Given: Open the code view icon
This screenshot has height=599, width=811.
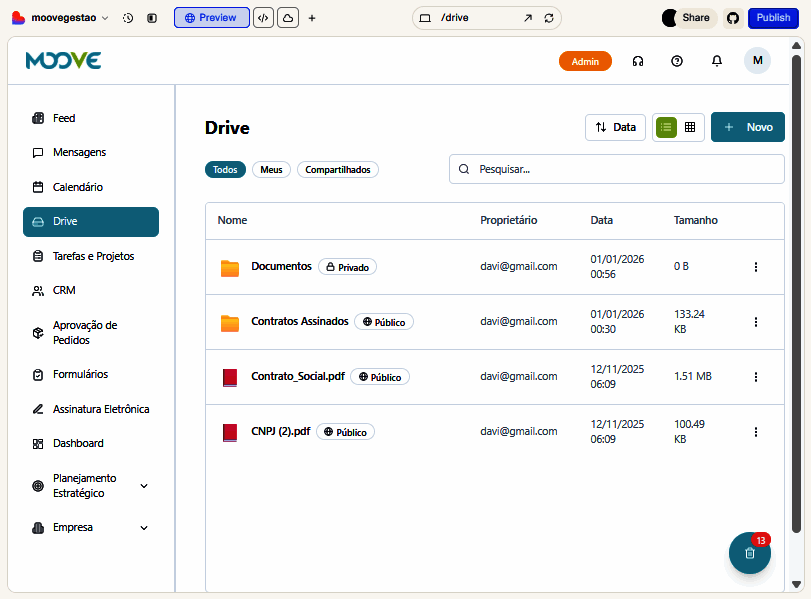Looking at the screenshot, I should click(263, 18).
